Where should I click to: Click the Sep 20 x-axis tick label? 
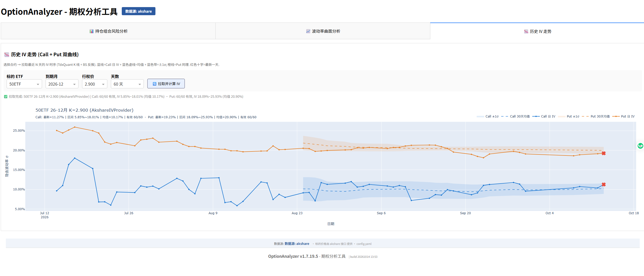(465, 213)
